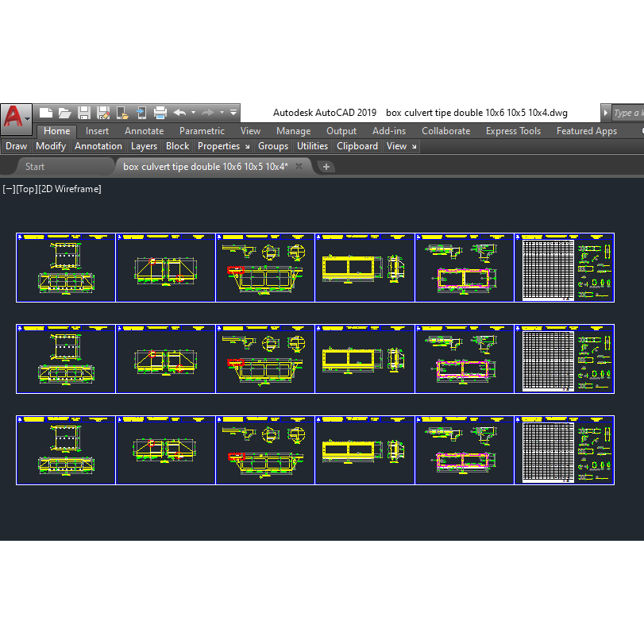
Task: Show the Add-ins ribbon tab
Action: coord(389,131)
